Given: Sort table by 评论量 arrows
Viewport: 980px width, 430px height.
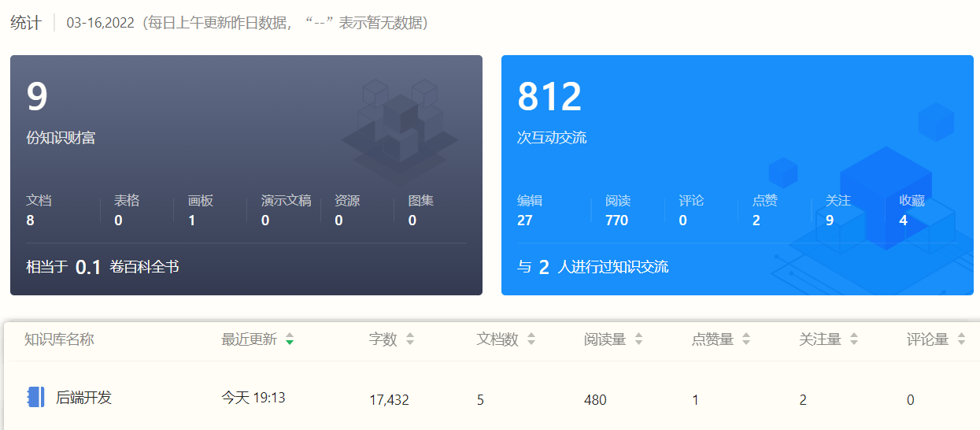Looking at the screenshot, I should tap(961, 340).
